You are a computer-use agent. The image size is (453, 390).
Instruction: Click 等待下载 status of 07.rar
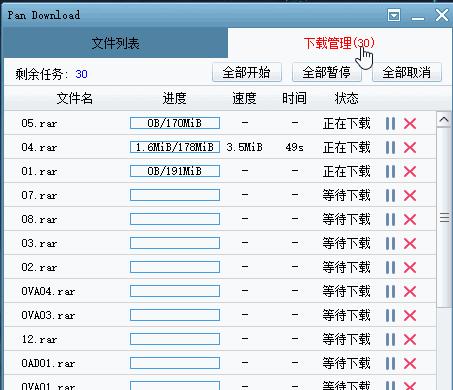coord(347,196)
